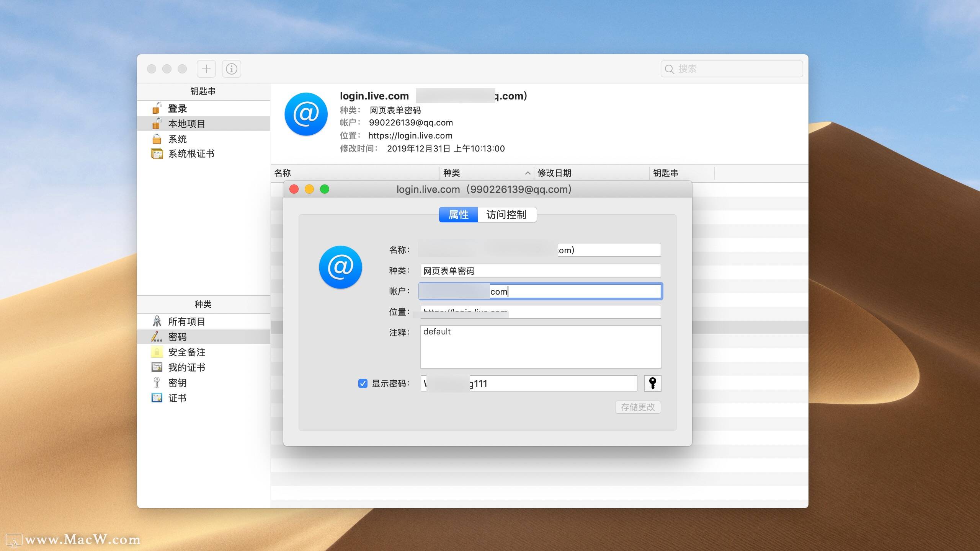The image size is (980, 551).
Task: Sort list by 修改日期 column
Action: [554, 173]
